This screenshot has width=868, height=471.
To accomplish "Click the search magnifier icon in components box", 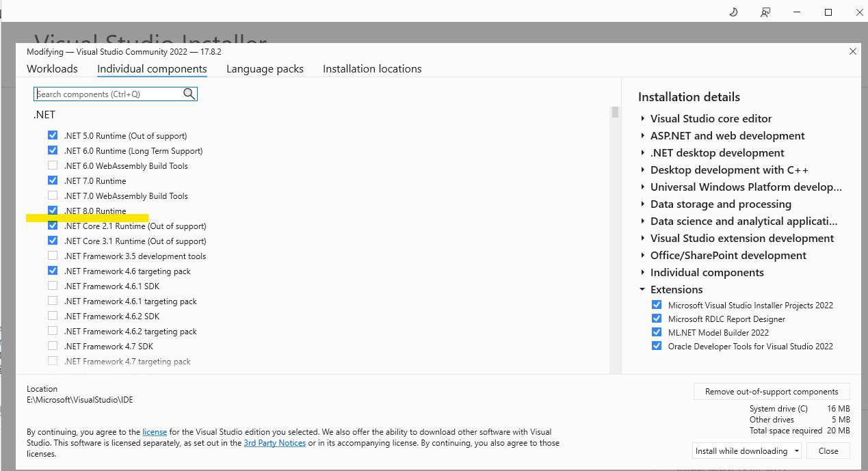I will pyautogui.click(x=189, y=94).
